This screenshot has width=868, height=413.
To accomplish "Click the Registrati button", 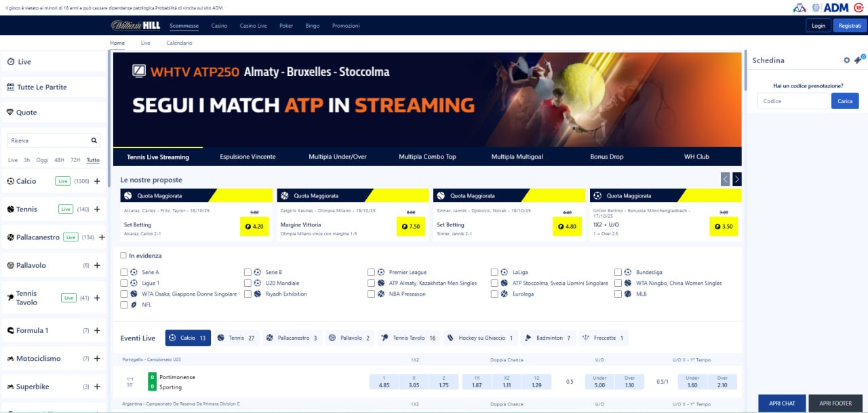I will pyautogui.click(x=850, y=25).
